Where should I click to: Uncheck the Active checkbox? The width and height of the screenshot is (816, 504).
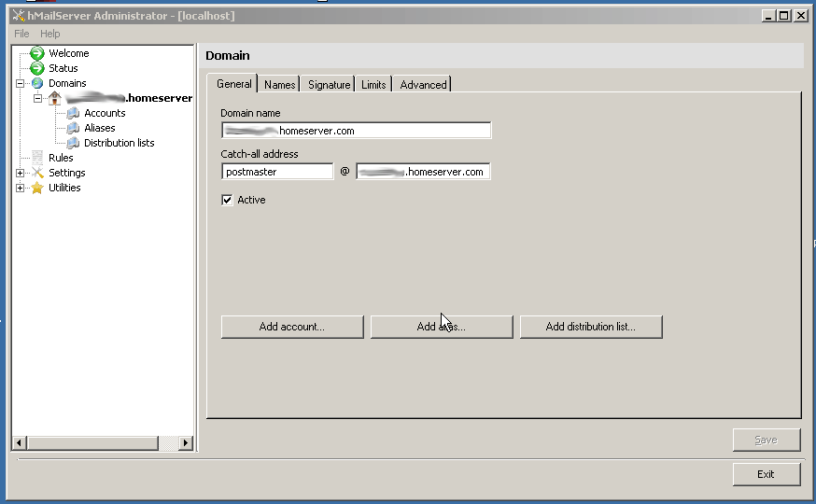point(227,201)
